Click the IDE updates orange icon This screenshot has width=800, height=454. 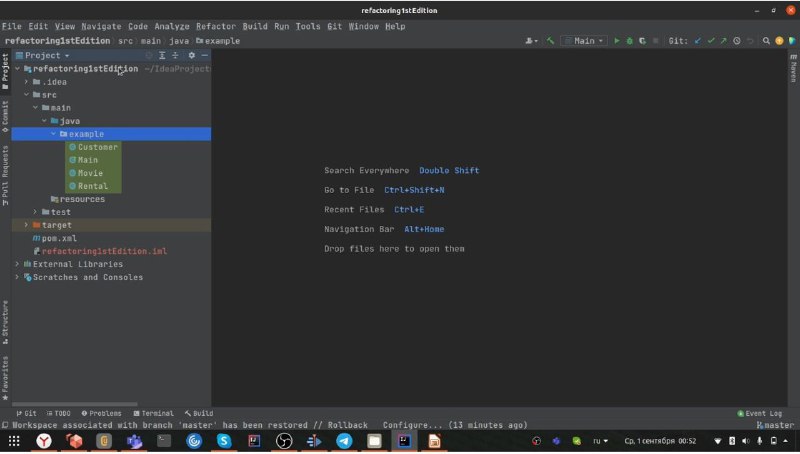[779, 41]
